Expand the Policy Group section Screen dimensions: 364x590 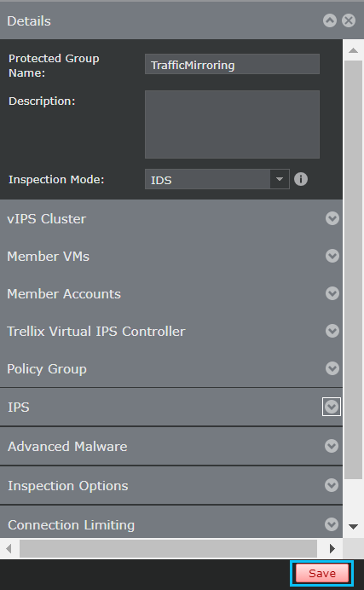click(x=332, y=368)
